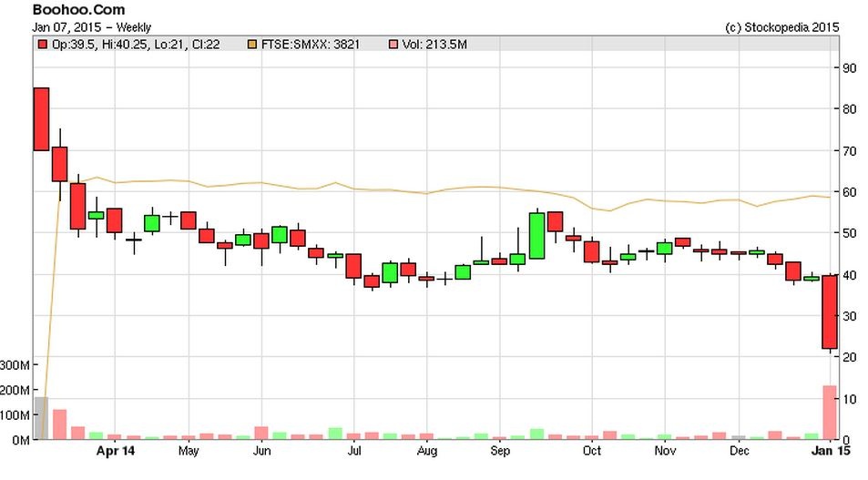Viewport: 868px width, 480px height.
Task: Click the 'Jan 15' x-axis label
Action: (x=831, y=451)
